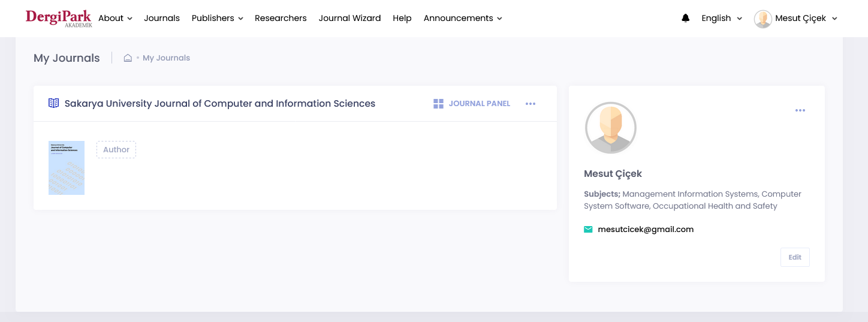868x322 pixels.
Task: Open the profile card three-dot menu
Action: (800, 110)
